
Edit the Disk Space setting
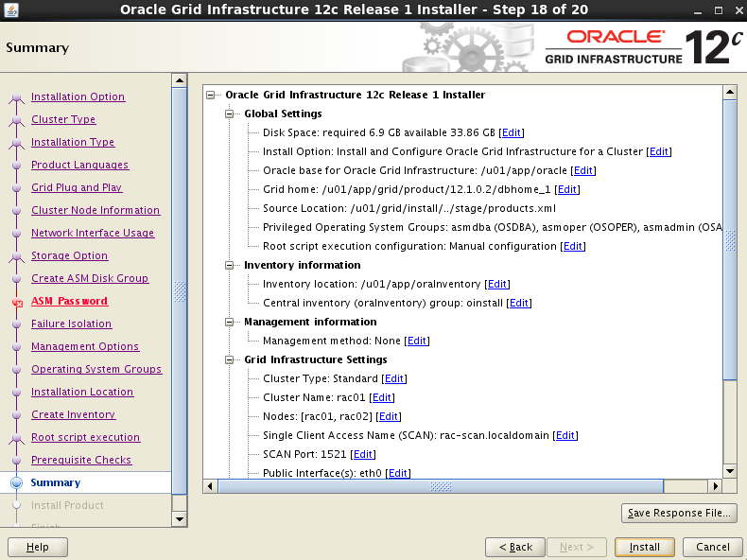(x=512, y=133)
